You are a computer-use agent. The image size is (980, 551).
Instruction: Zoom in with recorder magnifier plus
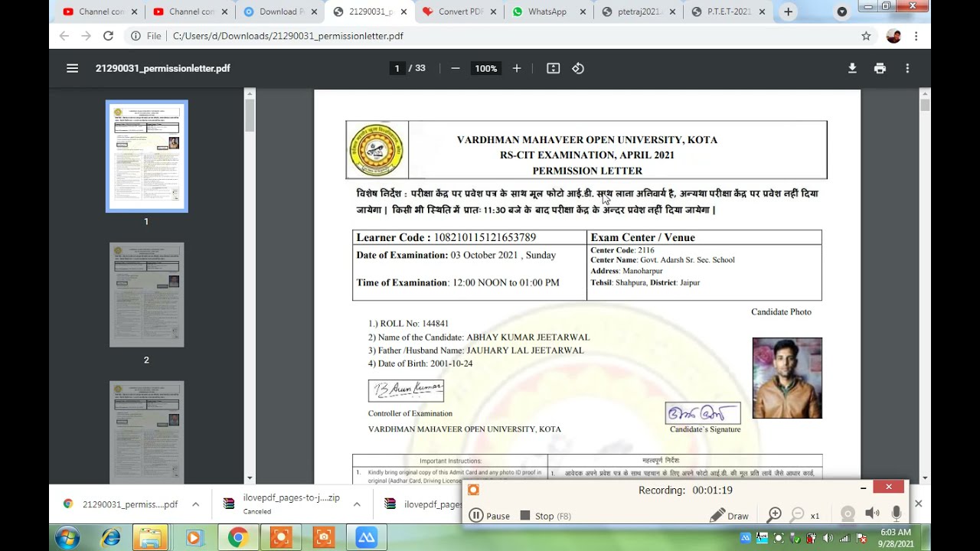[x=774, y=515]
